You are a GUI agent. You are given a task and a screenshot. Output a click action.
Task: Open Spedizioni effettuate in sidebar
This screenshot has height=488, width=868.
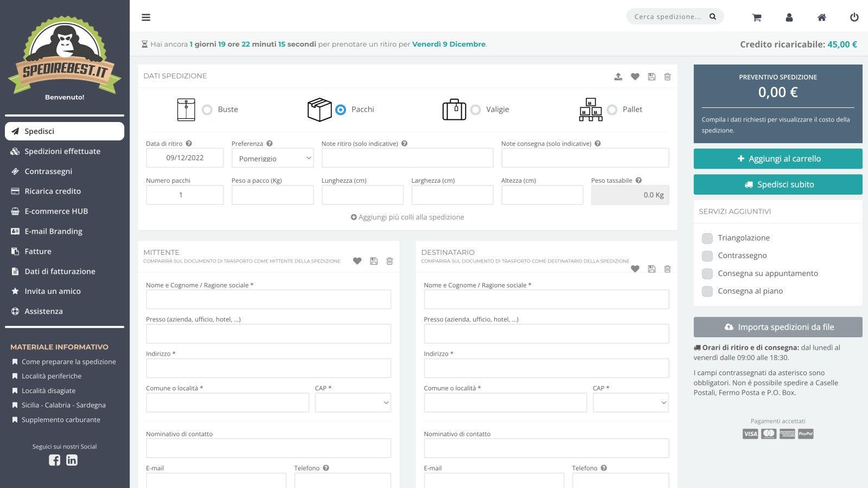62,151
